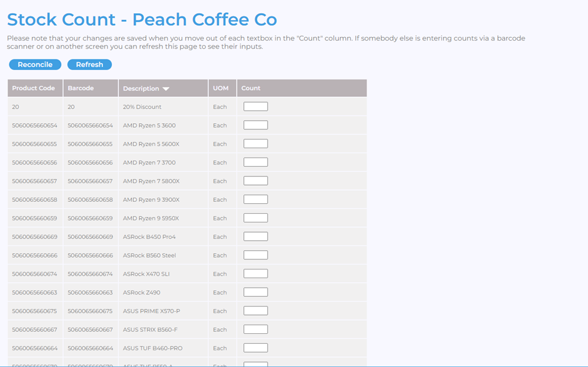Select the AMD Ryzen 9 3900X description
Image resolution: width=588 pixels, height=367 pixels.
coord(151,199)
